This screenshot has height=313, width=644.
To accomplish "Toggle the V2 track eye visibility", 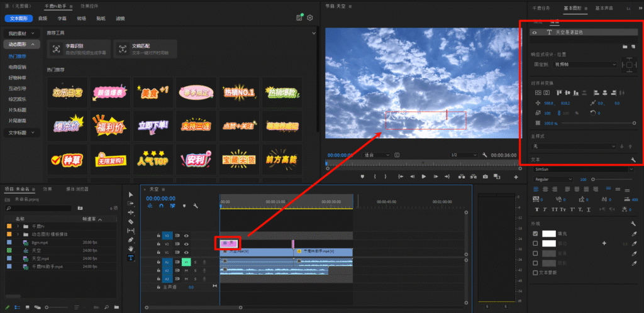I will point(187,244).
